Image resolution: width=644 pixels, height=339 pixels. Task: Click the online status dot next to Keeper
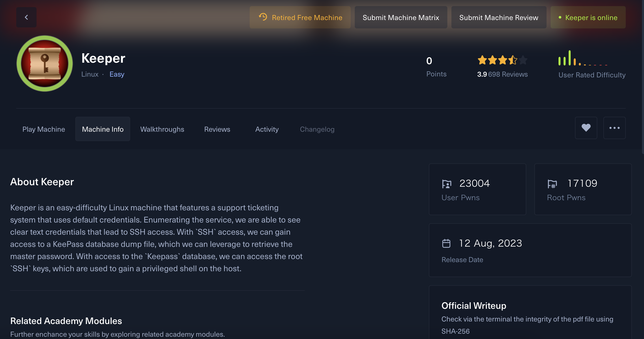[560, 17]
